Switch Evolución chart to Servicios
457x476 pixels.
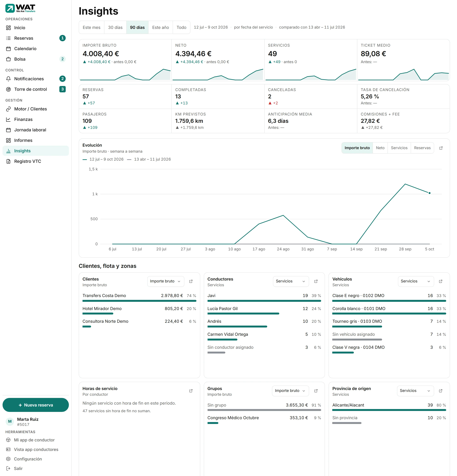[x=399, y=148]
